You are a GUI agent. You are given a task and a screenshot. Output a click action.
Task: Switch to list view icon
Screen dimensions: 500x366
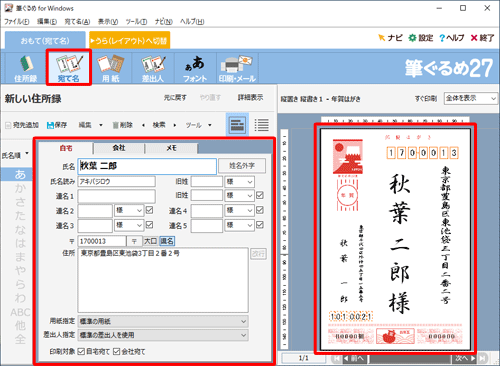point(261,125)
